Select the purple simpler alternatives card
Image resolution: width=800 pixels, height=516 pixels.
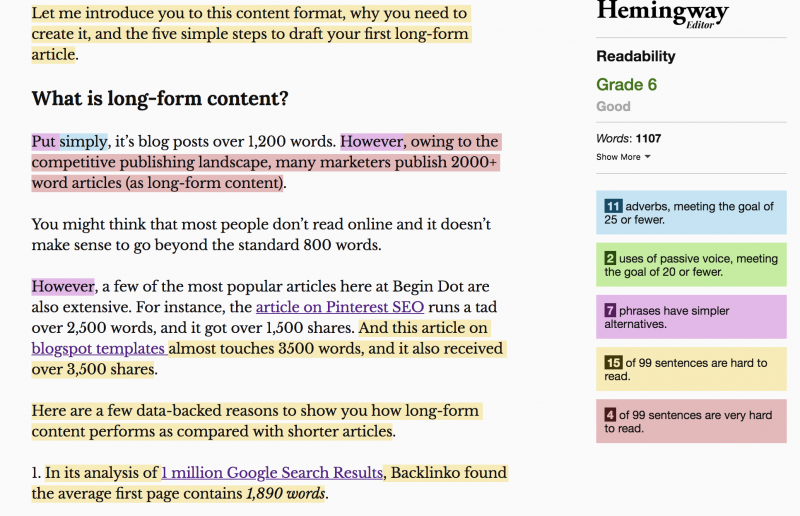click(x=691, y=317)
